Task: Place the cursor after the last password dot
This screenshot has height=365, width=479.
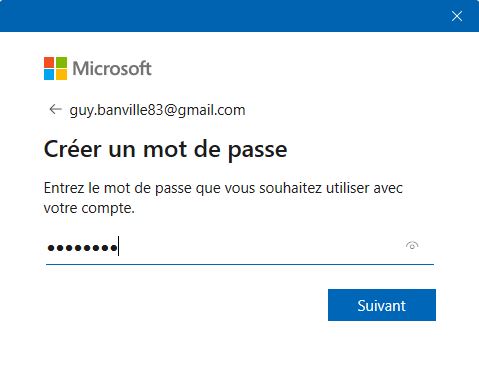Action: click(118, 247)
